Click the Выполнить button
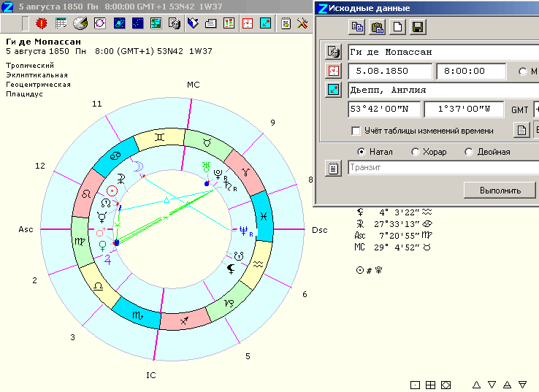The height and width of the screenshot is (392, 539). [x=500, y=191]
